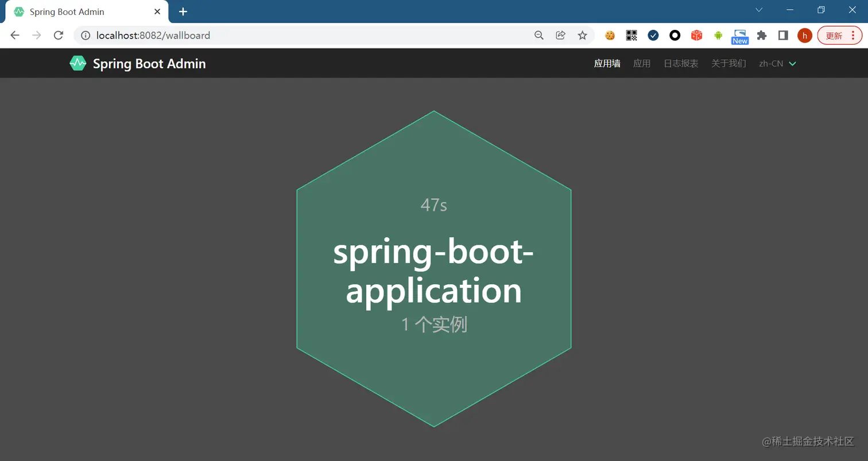
Task: Open the red cube extension
Action: [x=696, y=36]
